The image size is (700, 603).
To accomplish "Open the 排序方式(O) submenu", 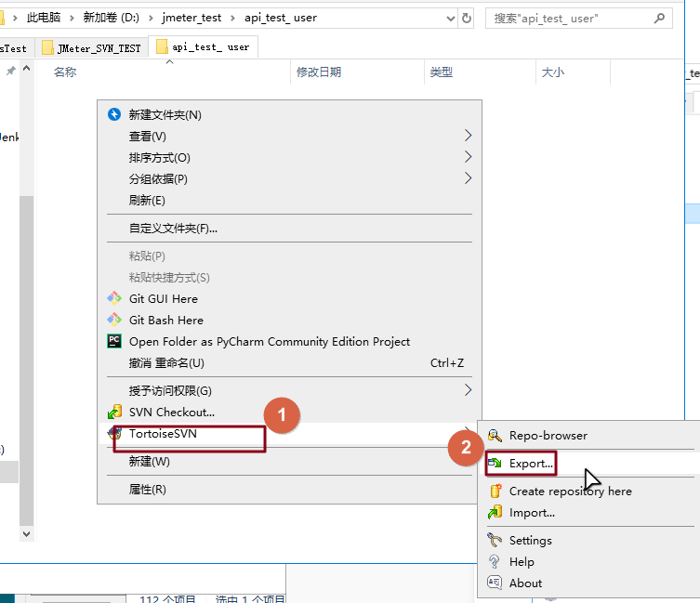I will [x=290, y=158].
